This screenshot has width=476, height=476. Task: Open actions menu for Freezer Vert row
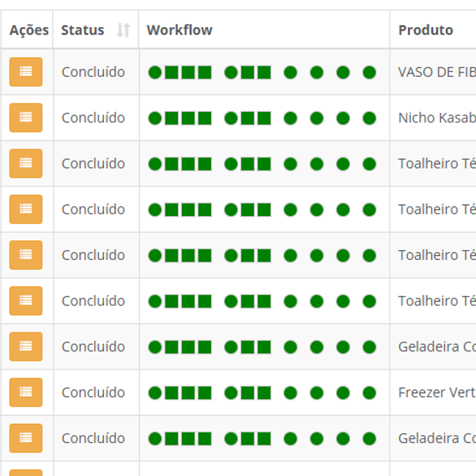tap(26, 393)
